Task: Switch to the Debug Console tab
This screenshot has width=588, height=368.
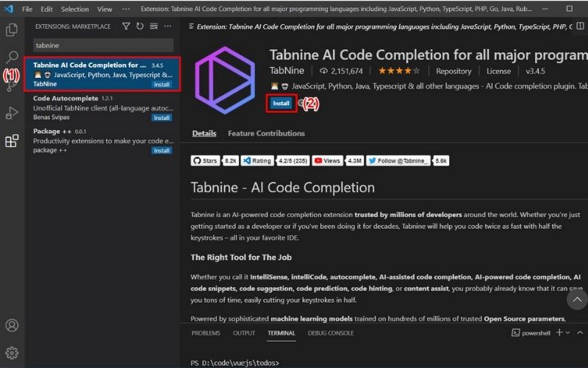Action: 330,333
